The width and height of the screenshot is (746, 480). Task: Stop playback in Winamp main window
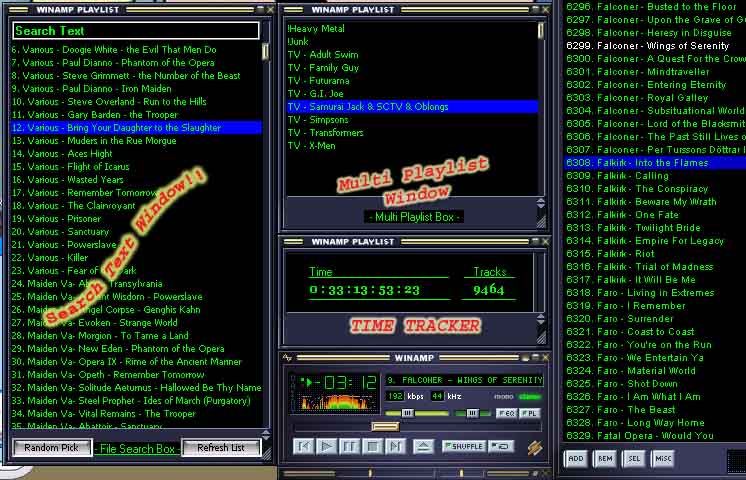click(373, 447)
